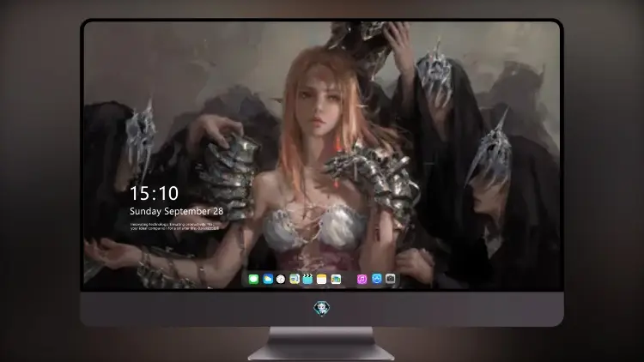The height and width of the screenshot is (362, 644).
Task: Open the Camera app in the dock
Action: click(391, 279)
